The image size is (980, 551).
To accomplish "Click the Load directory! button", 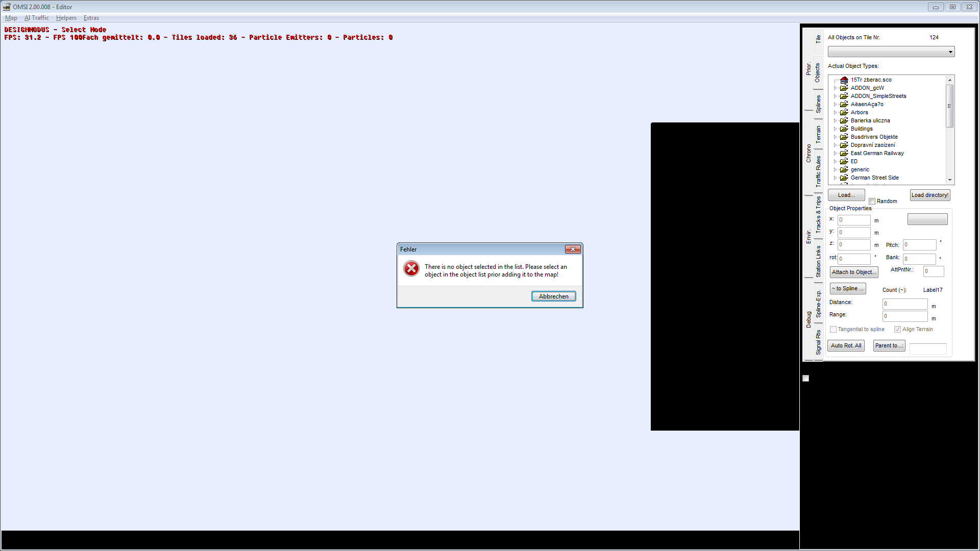I will 929,195.
